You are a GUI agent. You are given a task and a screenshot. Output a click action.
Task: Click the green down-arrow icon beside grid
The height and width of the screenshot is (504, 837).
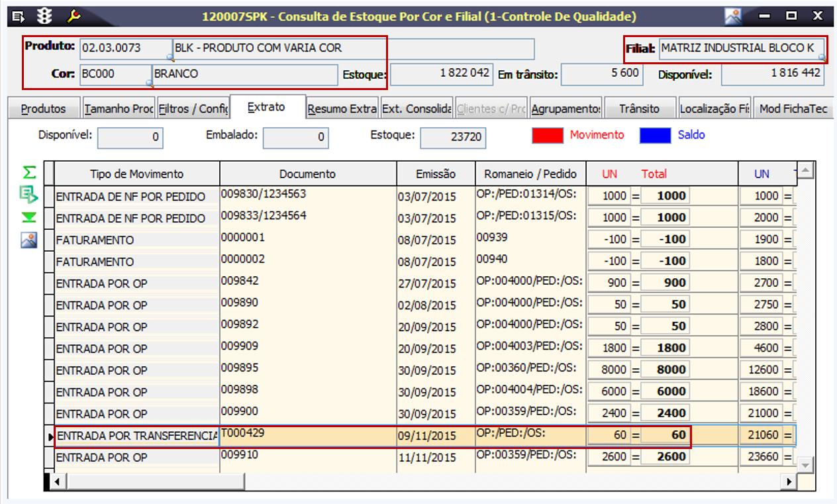pos(28,217)
